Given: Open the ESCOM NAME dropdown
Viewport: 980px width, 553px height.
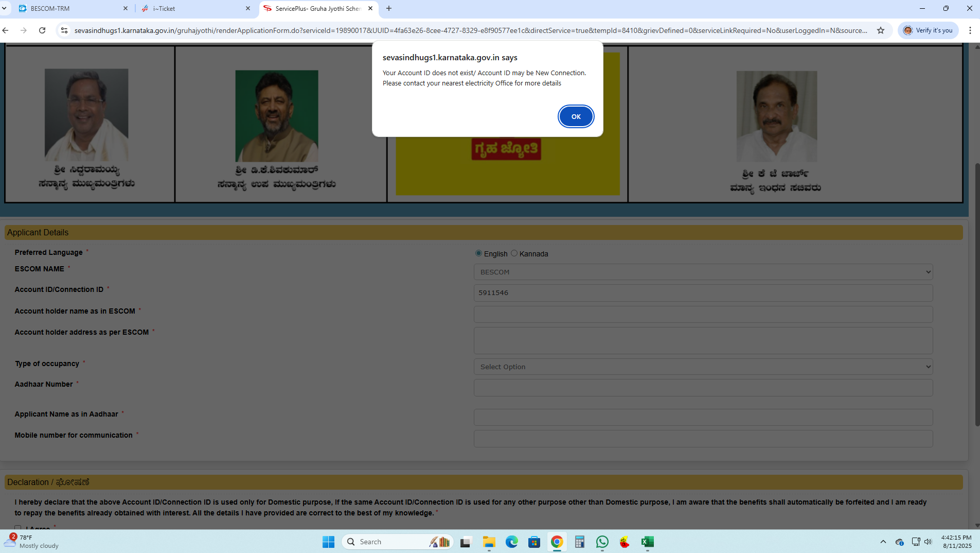Looking at the screenshot, I should click(703, 272).
